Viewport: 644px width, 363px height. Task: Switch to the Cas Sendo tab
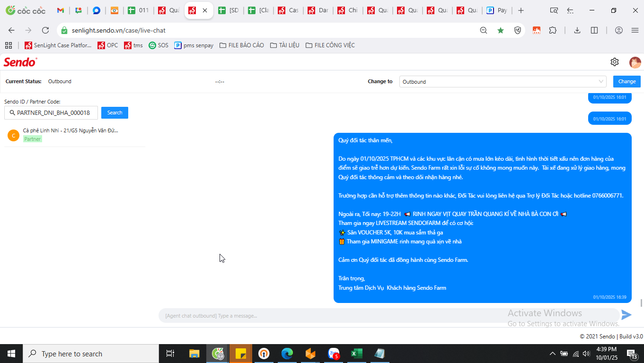(x=289, y=10)
